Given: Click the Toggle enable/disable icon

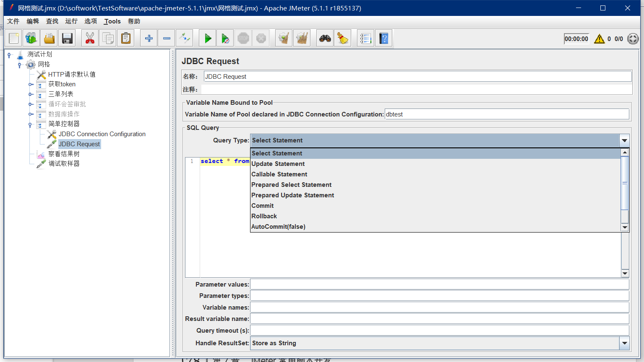Looking at the screenshot, I should 185,39.
